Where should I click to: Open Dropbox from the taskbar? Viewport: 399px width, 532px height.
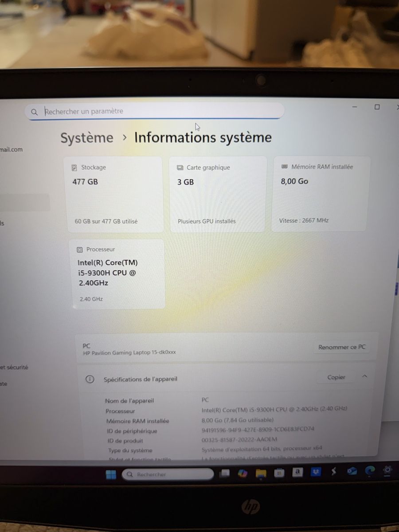(316, 473)
